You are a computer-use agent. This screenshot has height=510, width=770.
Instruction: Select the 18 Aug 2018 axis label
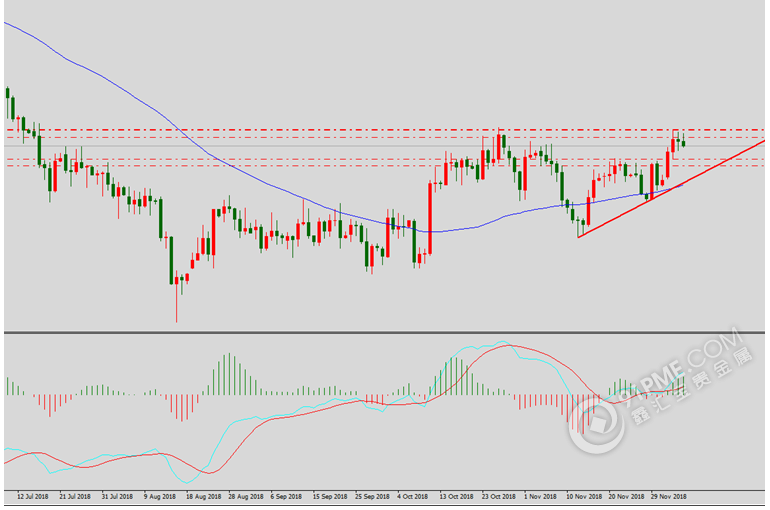[203, 496]
